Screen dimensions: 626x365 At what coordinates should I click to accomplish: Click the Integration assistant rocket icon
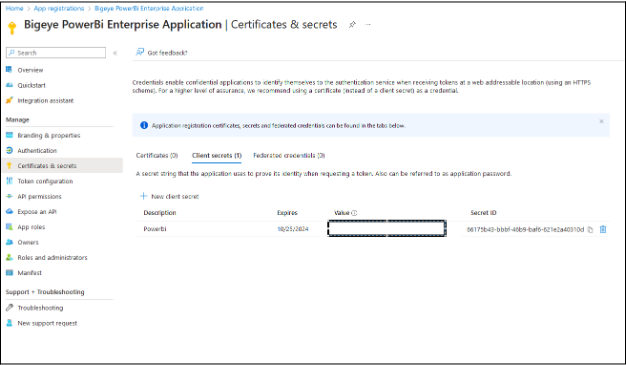click(x=9, y=100)
